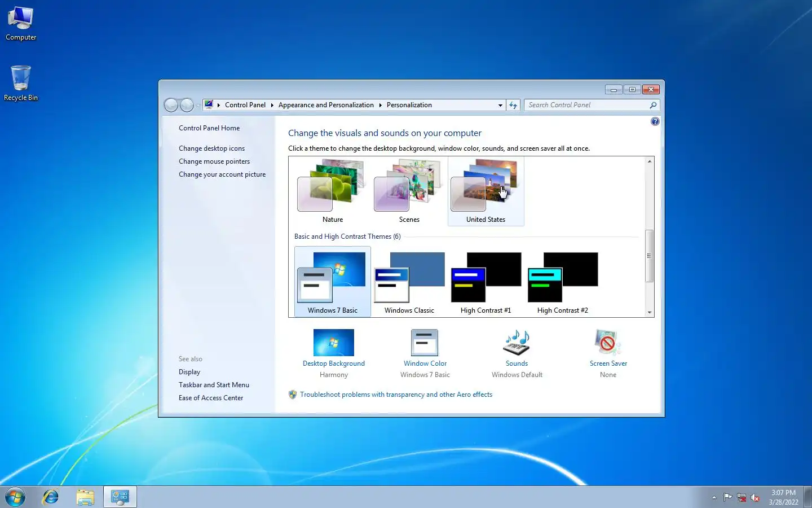Click the taskbar clock showing 3:07 PM
Image resolution: width=812 pixels, height=508 pixels.
click(783, 497)
